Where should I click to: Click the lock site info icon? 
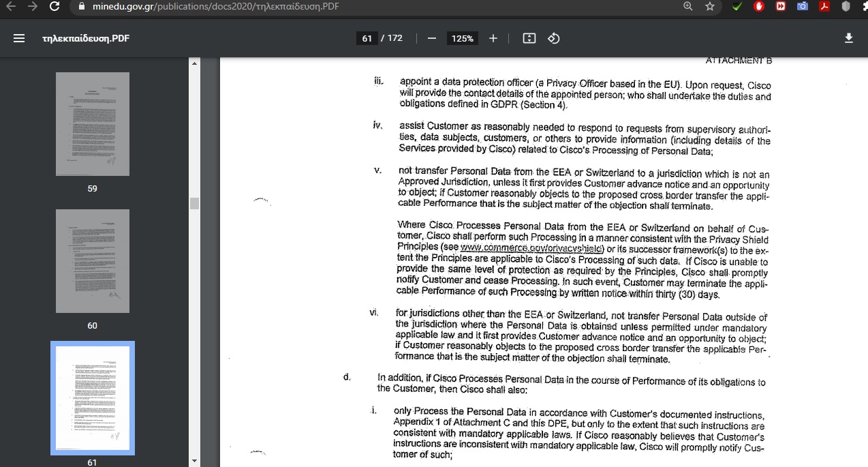(x=81, y=7)
